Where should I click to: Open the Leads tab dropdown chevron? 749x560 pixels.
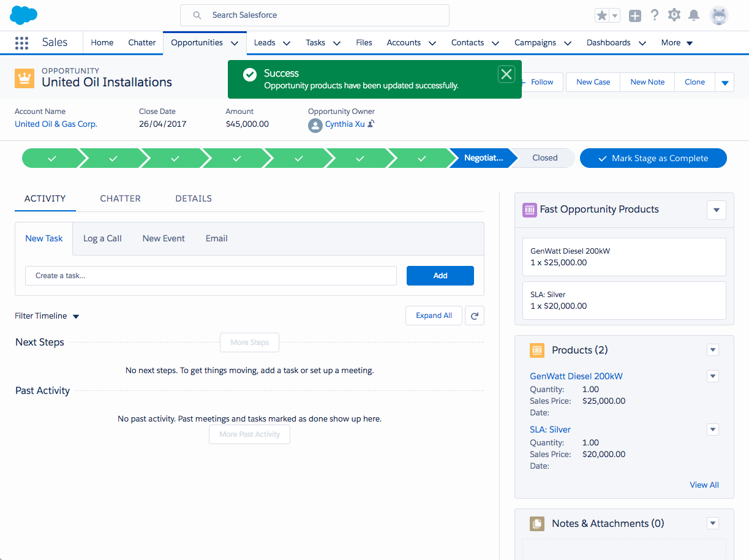(x=287, y=44)
